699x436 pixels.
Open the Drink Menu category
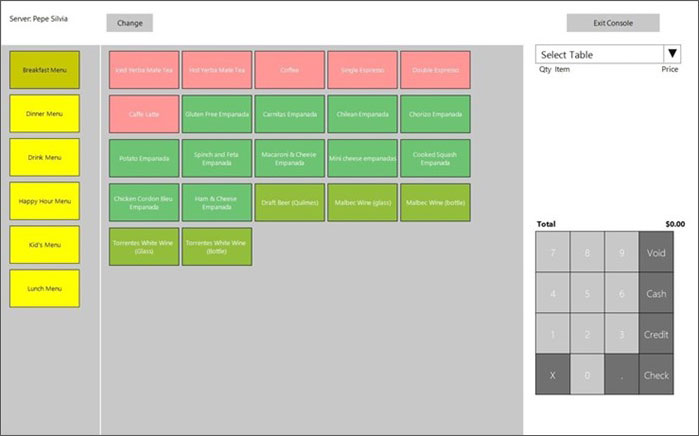[45, 157]
